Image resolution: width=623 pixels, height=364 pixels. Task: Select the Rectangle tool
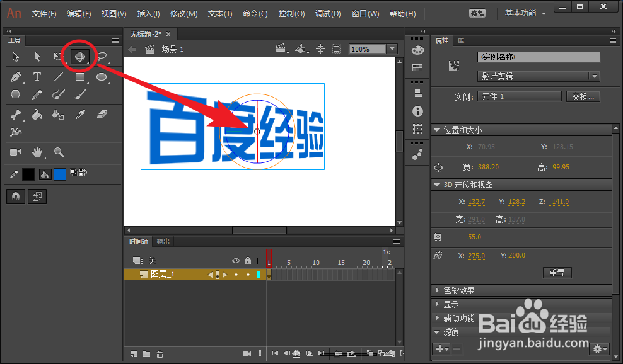click(80, 77)
